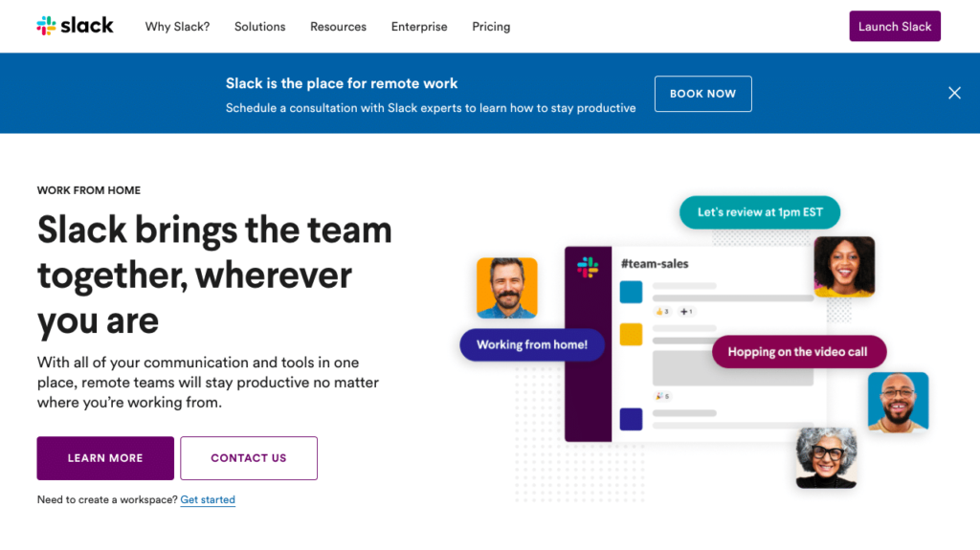Follow the Get started link
The image size is (980, 550).
click(x=208, y=499)
